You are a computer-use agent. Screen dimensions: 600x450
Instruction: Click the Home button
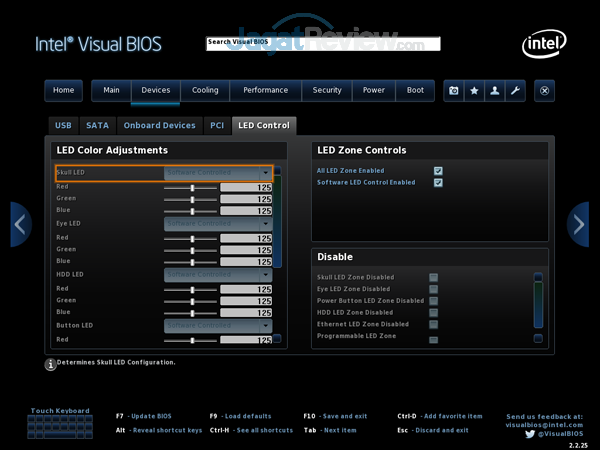tap(63, 90)
